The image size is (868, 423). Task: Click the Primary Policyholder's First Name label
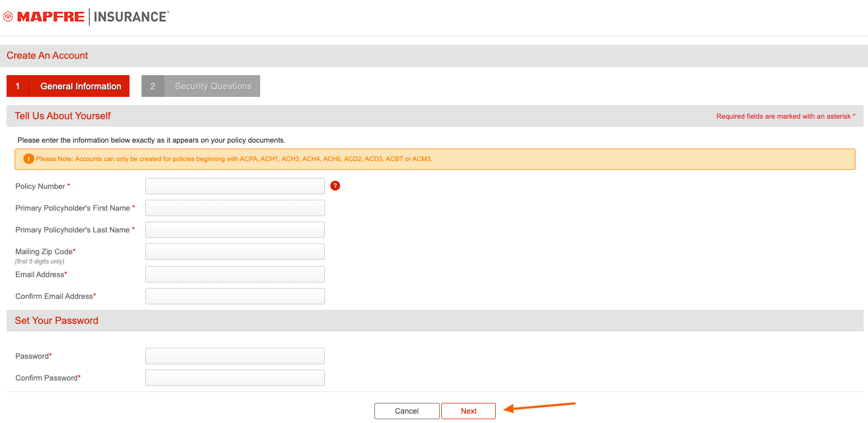(x=75, y=208)
